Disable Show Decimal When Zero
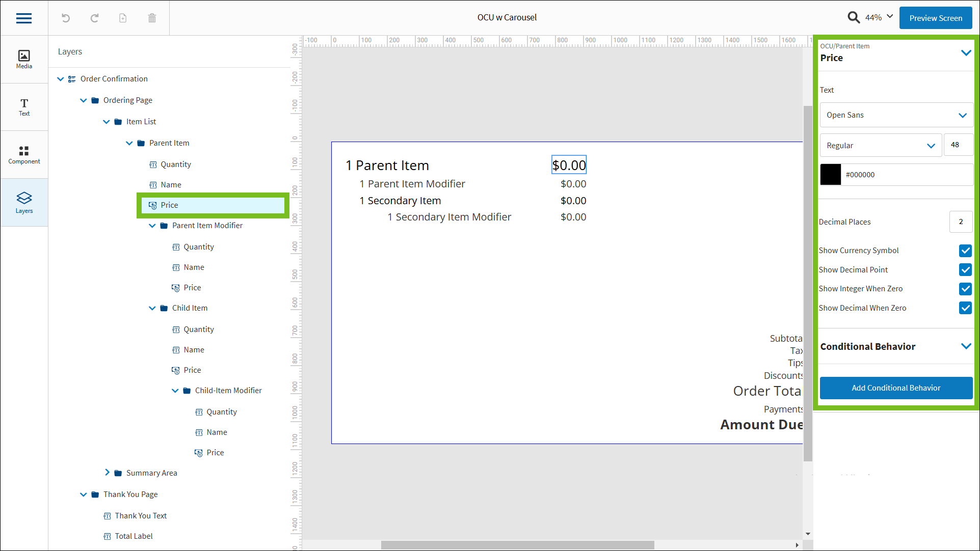This screenshot has height=551, width=980. click(x=965, y=308)
